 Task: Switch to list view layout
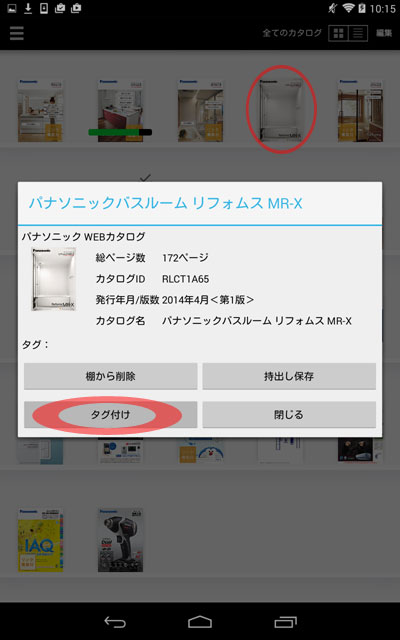pyautogui.click(x=358, y=33)
